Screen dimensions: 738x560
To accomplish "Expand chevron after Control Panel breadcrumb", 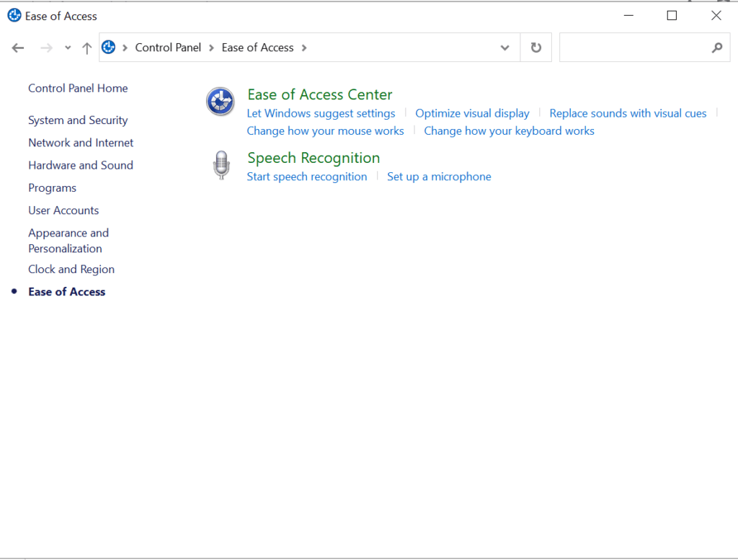I will (211, 48).
